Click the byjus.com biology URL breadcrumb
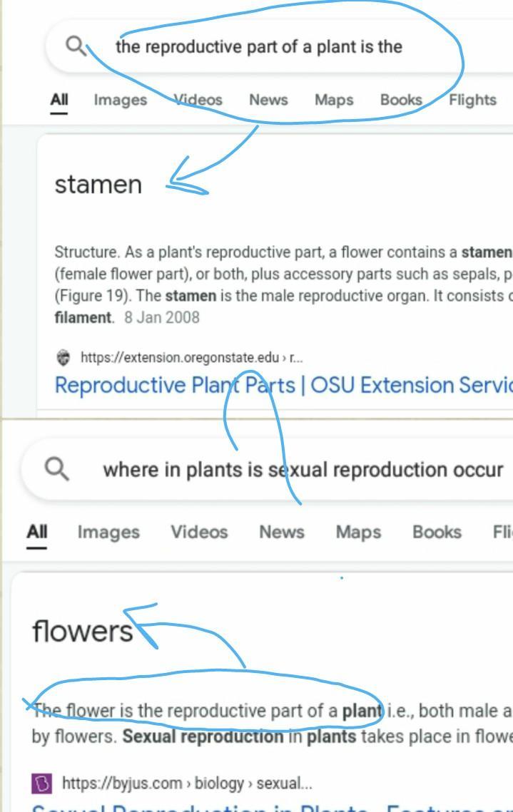The image size is (513, 812). point(187,783)
